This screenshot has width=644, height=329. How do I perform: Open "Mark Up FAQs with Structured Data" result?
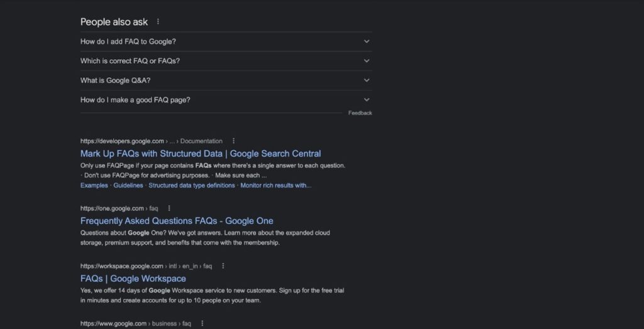[201, 153]
